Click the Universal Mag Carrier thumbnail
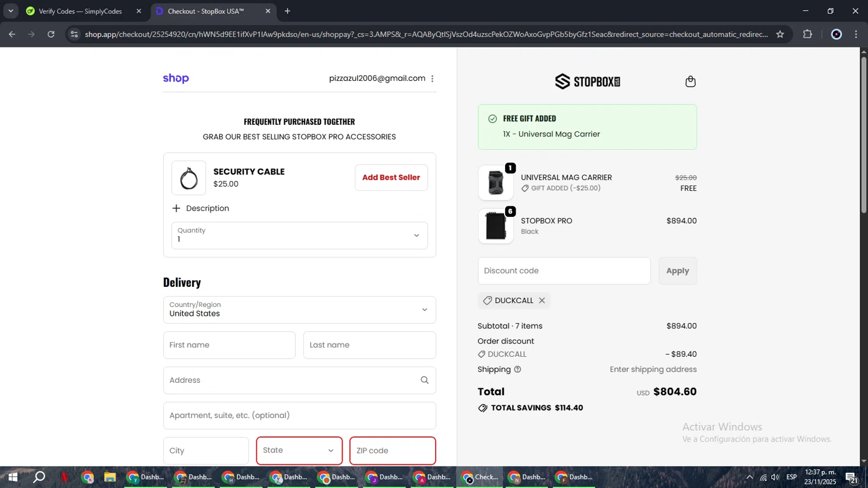Viewport: 868px width, 488px height. tap(496, 183)
